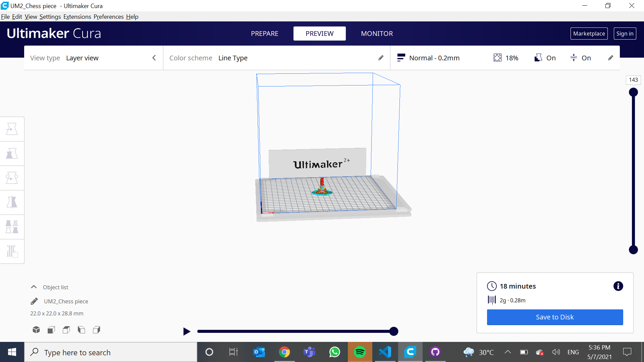This screenshot has width=644, height=362.
Task: Open Spotify from the taskbar
Action: tap(360, 352)
